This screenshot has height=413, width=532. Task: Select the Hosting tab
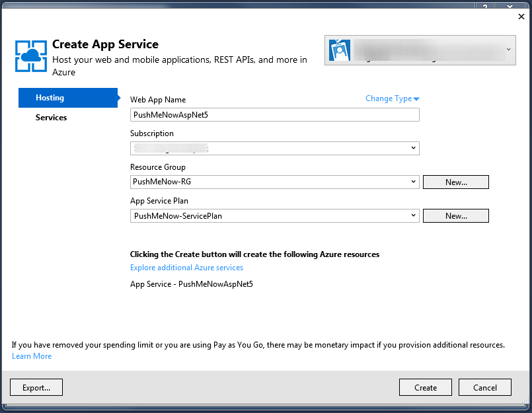pos(68,98)
